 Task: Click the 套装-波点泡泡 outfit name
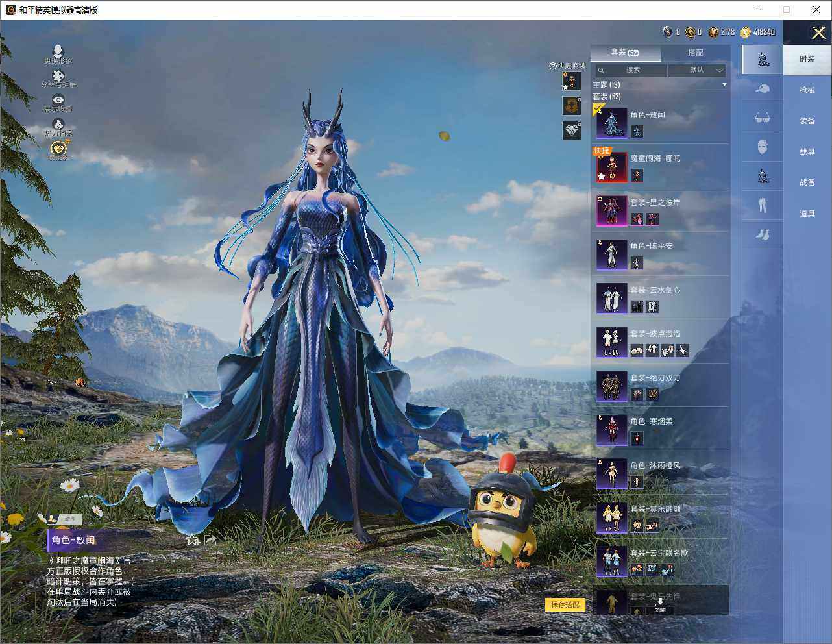click(x=655, y=334)
